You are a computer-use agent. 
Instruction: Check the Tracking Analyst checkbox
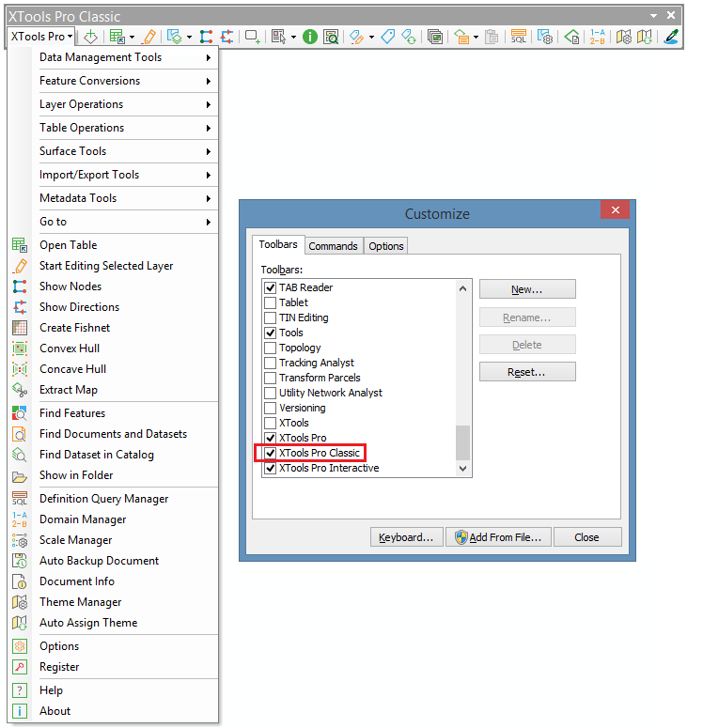[270, 364]
